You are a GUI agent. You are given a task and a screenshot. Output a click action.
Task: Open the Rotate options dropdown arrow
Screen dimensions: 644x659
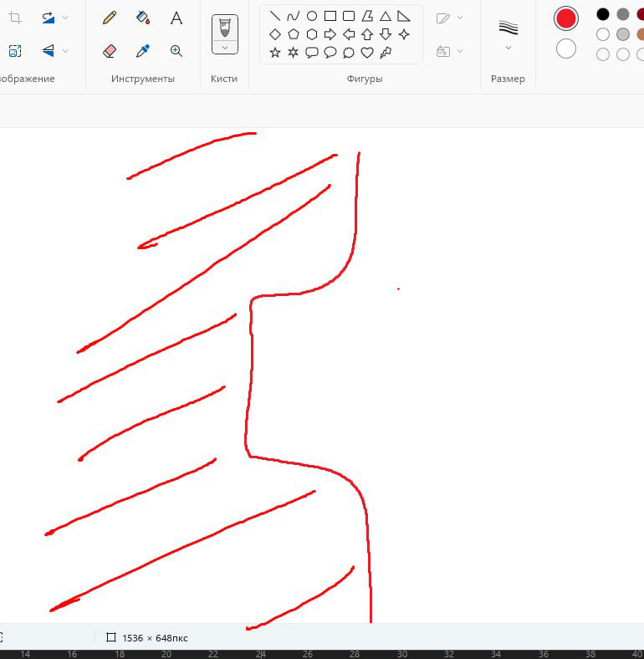pyautogui.click(x=65, y=18)
